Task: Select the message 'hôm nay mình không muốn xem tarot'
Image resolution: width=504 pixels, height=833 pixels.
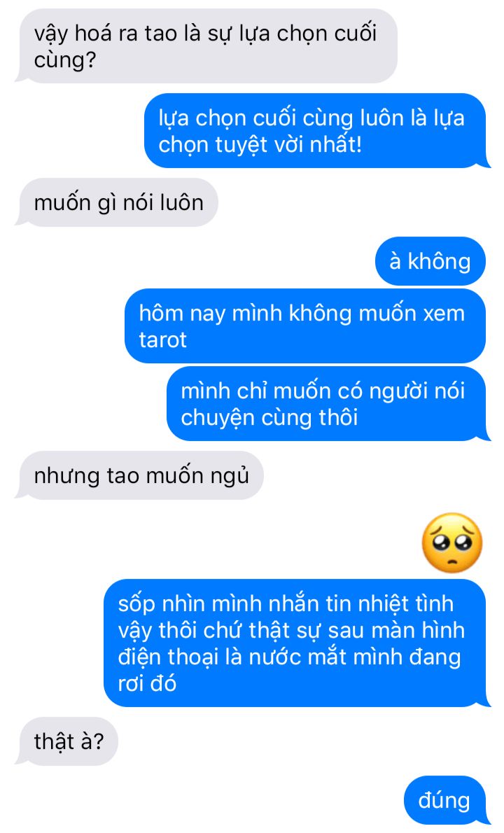Action: [304, 325]
